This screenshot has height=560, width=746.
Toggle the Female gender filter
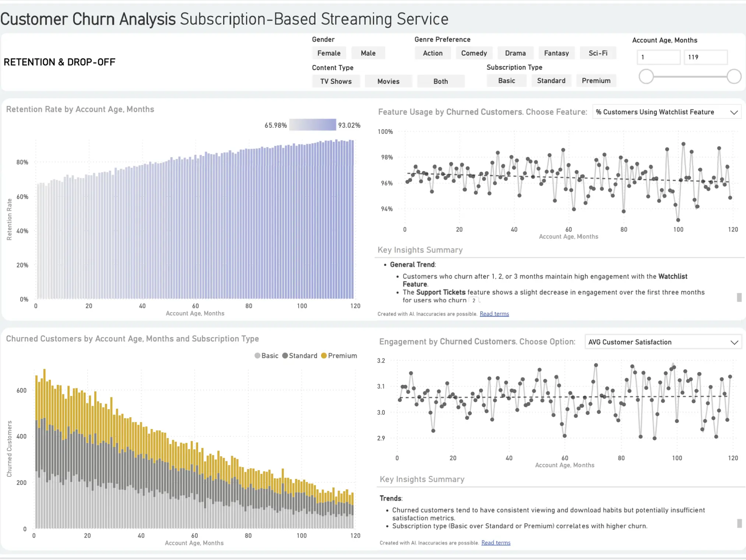329,53
